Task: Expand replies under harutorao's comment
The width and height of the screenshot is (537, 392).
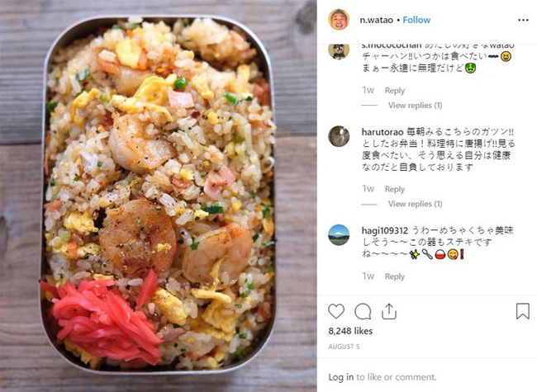Action: point(415,204)
